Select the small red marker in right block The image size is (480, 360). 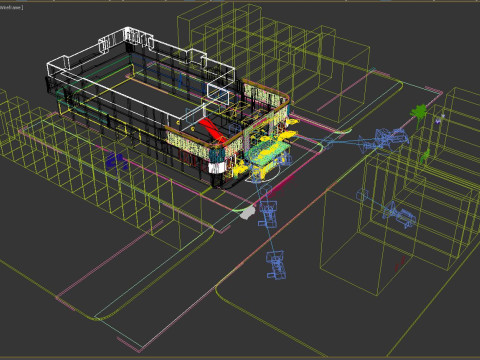[x=400, y=264]
